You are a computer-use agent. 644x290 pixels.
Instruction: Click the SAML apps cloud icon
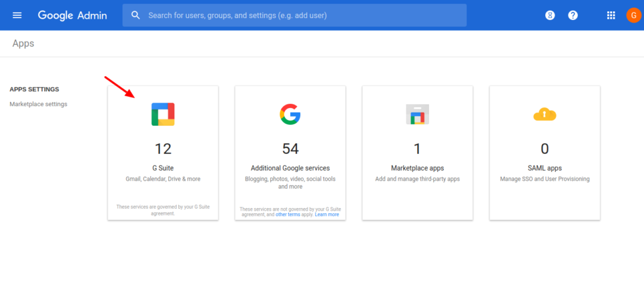click(x=545, y=114)
